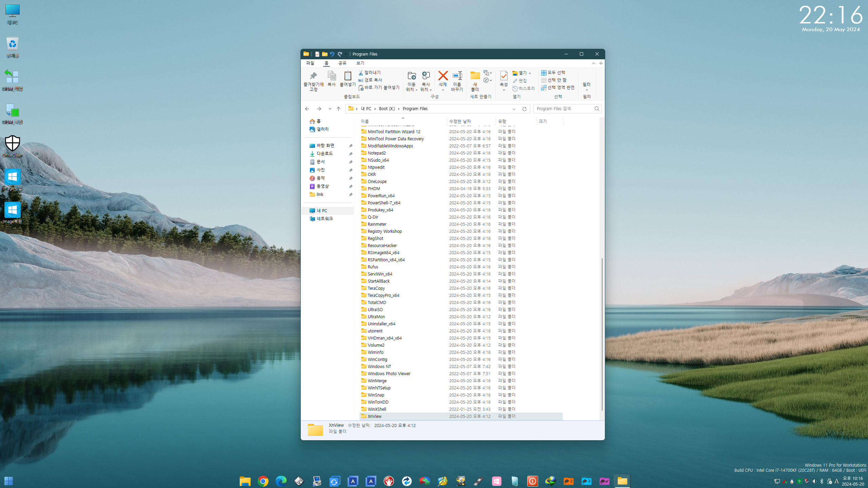Sort by Type (유형) column header
The image size is (868, 488).
pos(516,121)
